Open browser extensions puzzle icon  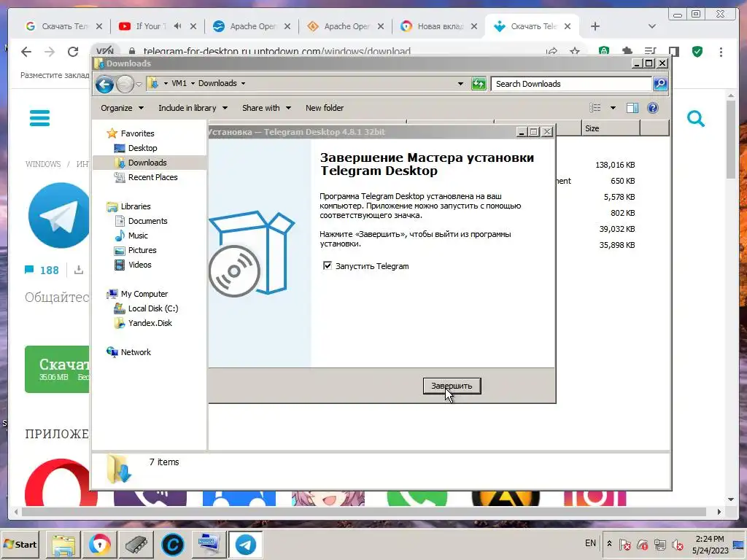coord(627,51)
